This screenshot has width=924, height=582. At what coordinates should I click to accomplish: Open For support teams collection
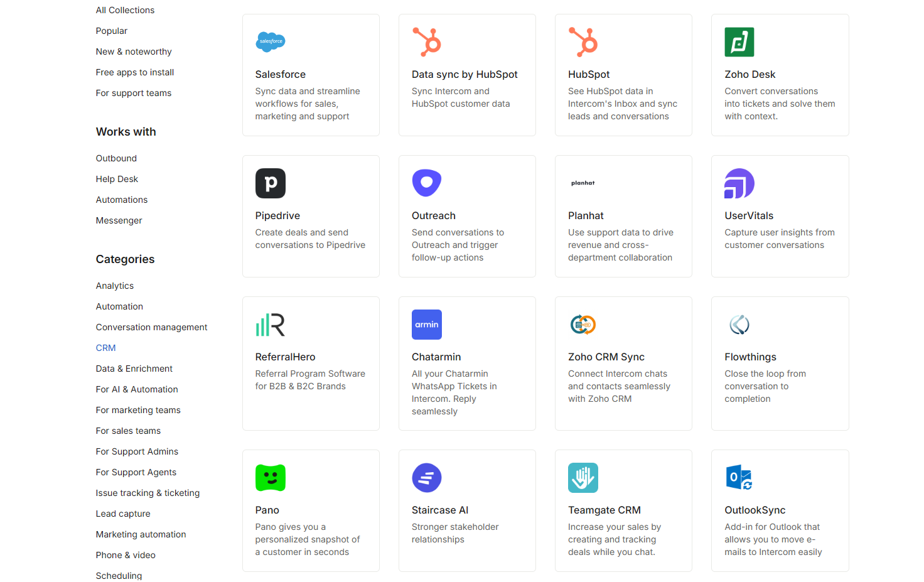click(134, 93)
